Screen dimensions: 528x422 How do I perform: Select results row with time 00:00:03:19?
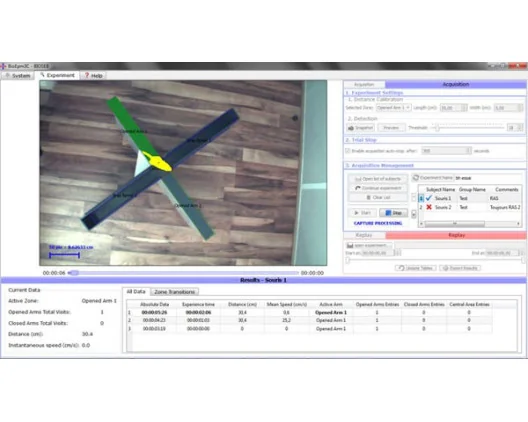coord(309,328)
